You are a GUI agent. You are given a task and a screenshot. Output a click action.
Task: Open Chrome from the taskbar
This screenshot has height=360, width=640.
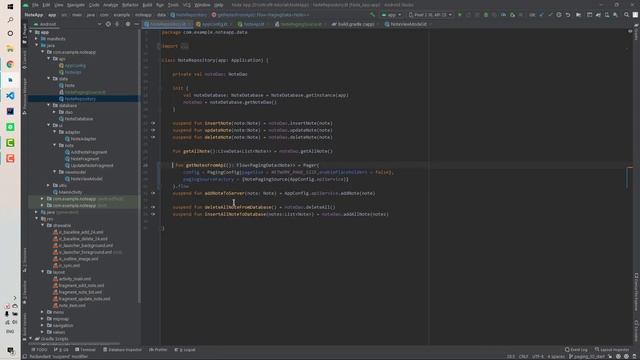click(x=10, y=64)
